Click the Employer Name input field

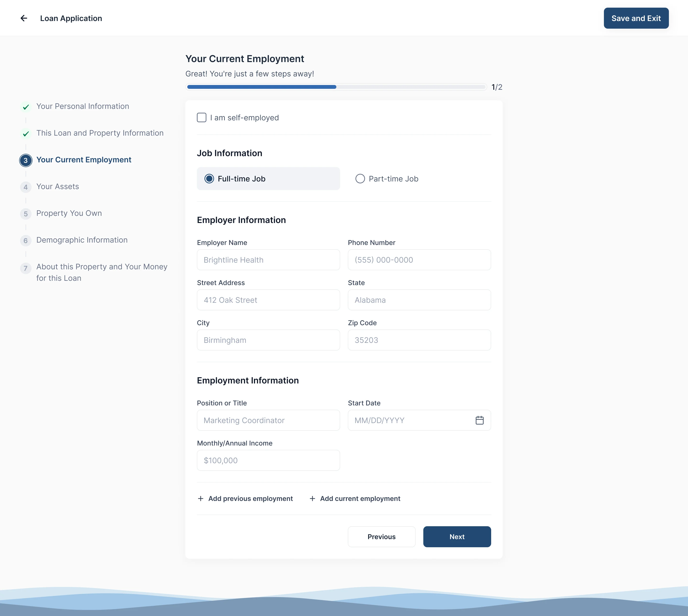point(268,260)
